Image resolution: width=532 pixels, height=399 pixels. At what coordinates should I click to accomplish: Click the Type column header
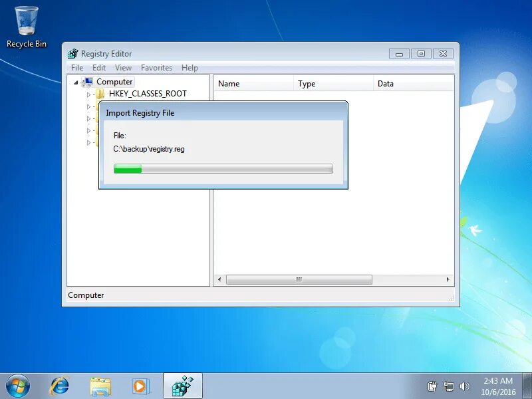(334, 84)
